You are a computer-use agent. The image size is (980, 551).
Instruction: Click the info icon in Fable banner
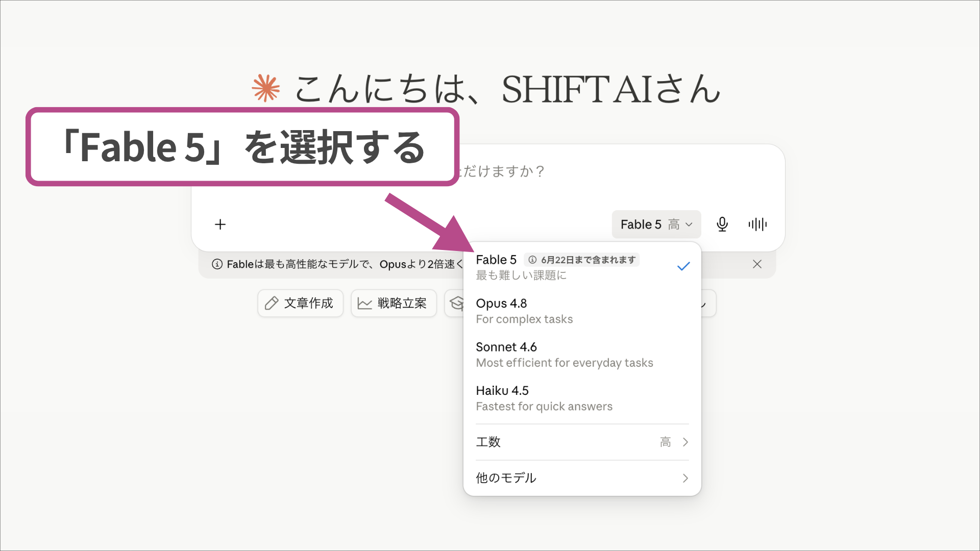coord(217,264)
